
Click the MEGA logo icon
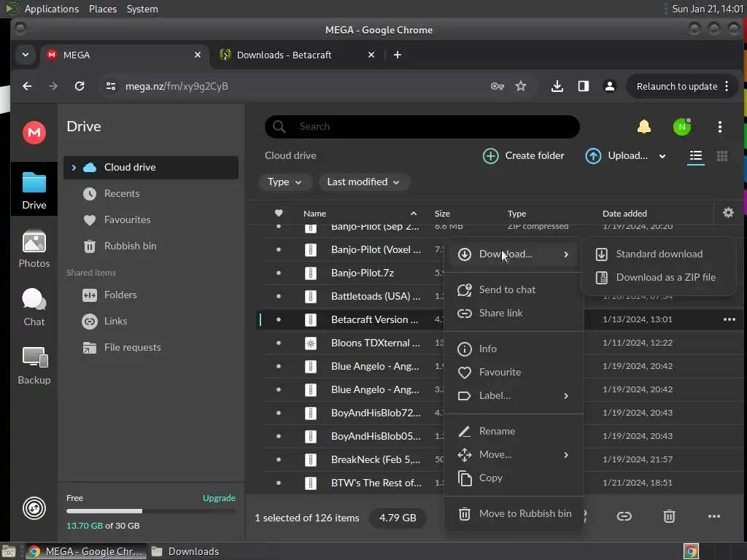(34, 133)
